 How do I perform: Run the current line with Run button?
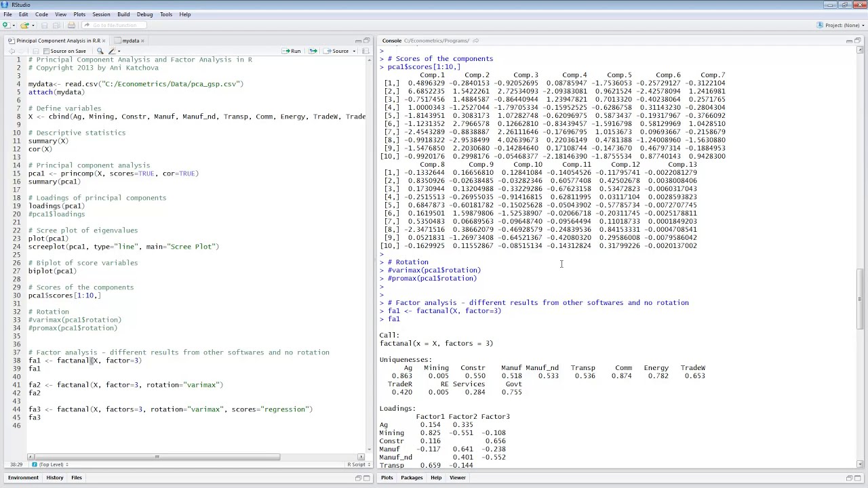[x=292, y=51]
